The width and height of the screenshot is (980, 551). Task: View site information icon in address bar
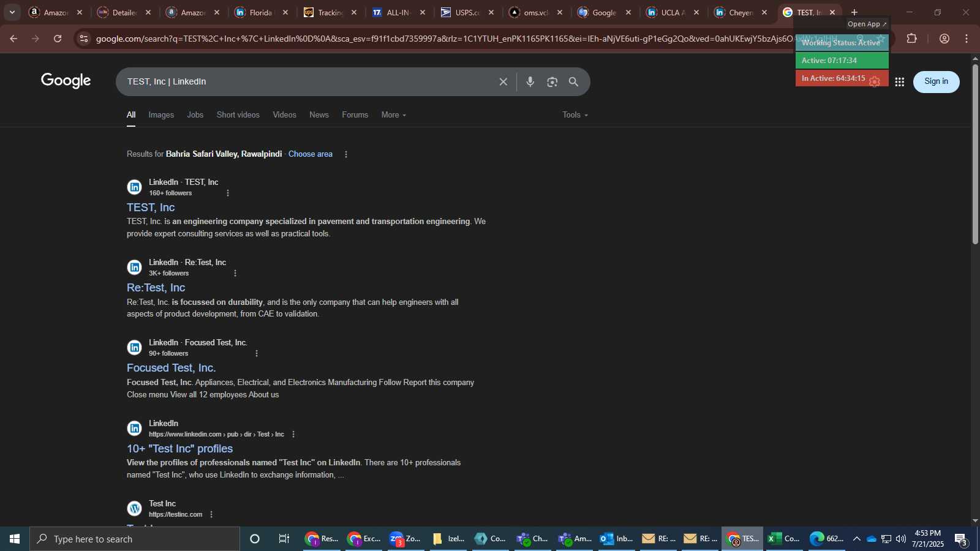point(84,39)
